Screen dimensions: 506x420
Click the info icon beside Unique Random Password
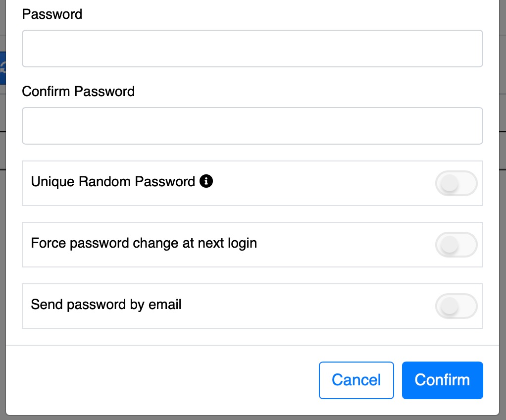(206, 181)
